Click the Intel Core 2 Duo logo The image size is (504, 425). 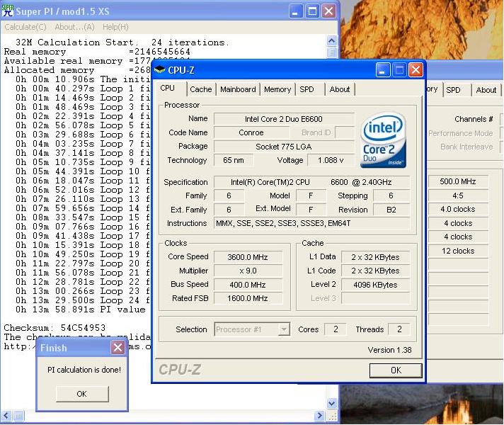[383, 140]
